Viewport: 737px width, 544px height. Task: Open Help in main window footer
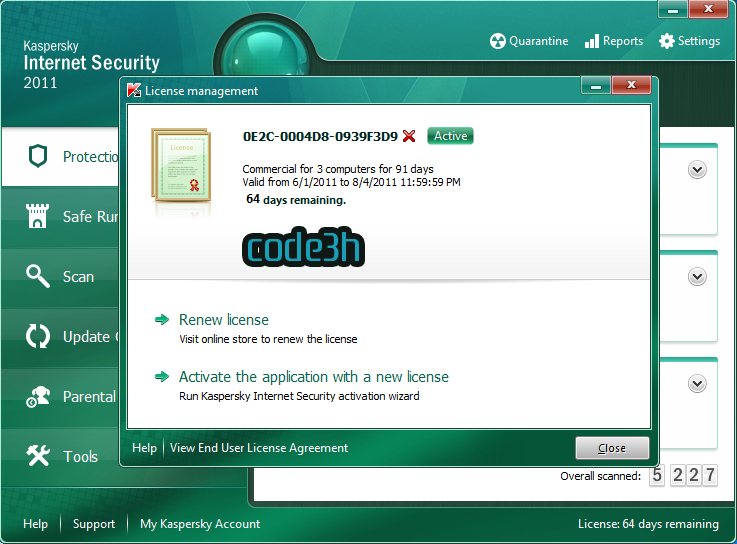(x=35, y=524)
